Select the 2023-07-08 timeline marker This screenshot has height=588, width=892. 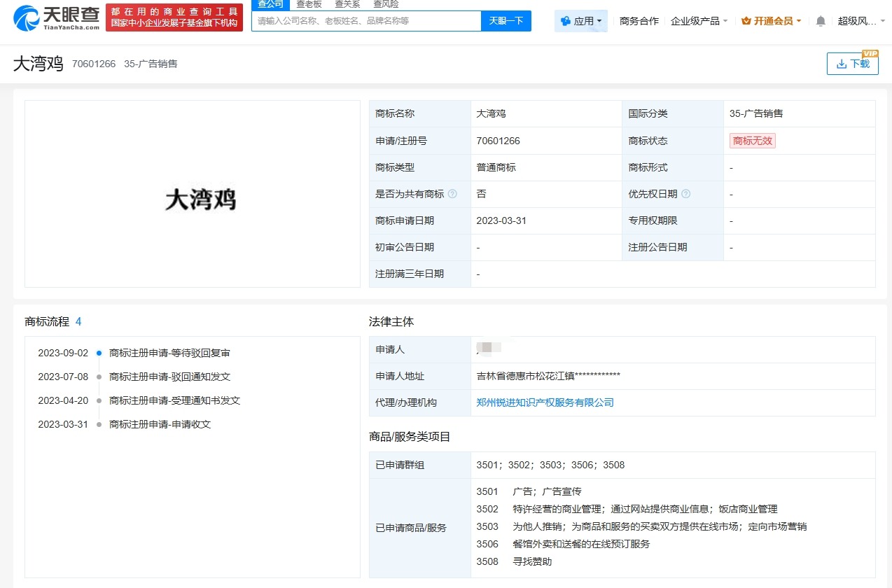tap(98, 377)
